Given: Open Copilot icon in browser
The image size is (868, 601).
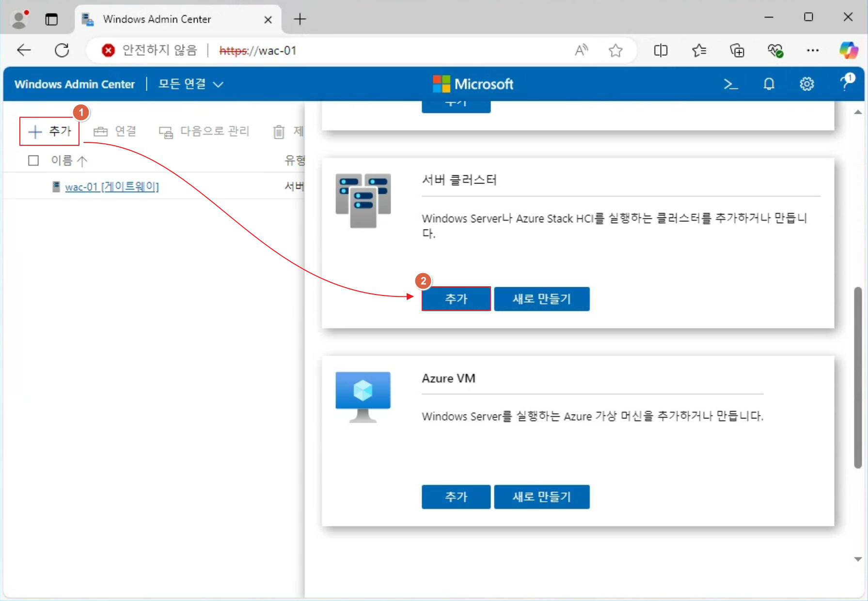Looking at the screenshot, I should click(849, 50).
